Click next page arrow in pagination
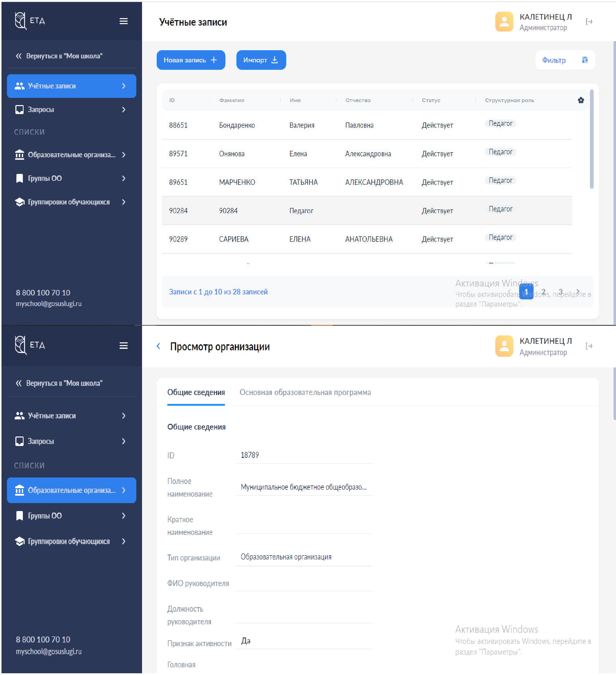Viewport: 616px width, 675px height. tap(578, 292)
